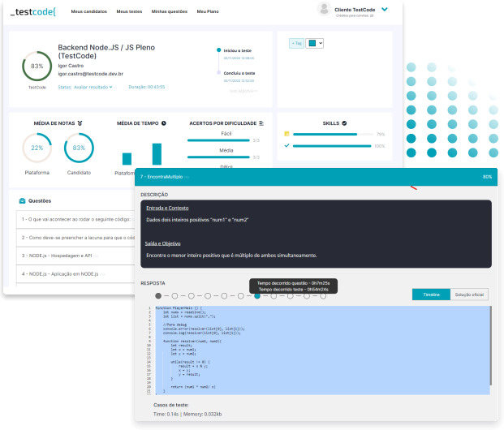Click the badge icon beside Skills
504x430 pixels.
point(344,123)
